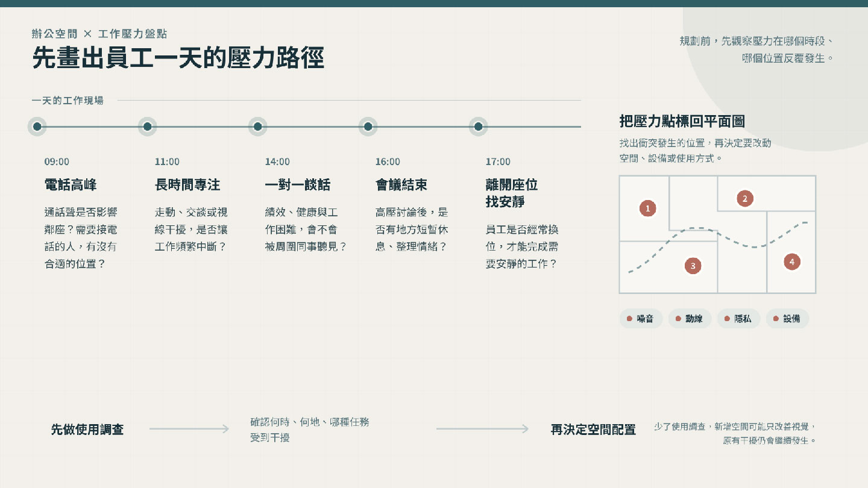Click the text 再決定空間配置
The height and width of the screenshot is (488, 868).
594,430
